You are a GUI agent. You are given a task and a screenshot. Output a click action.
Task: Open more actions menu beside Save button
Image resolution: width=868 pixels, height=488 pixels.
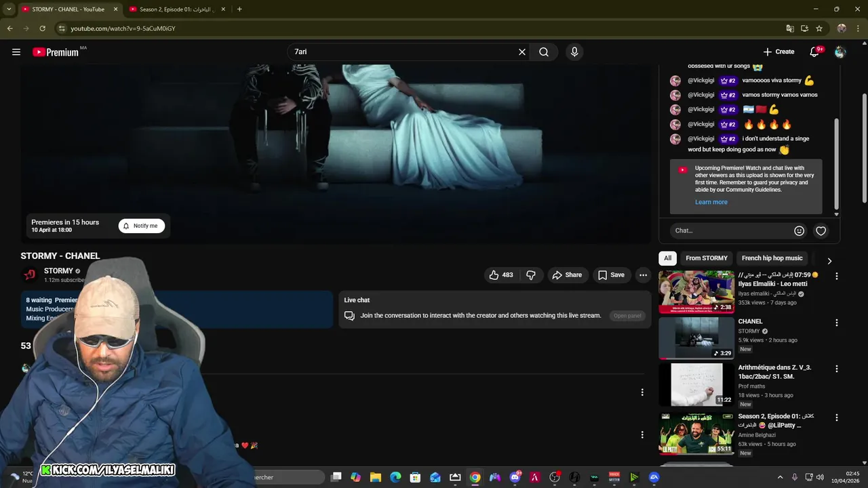[643, 275]
